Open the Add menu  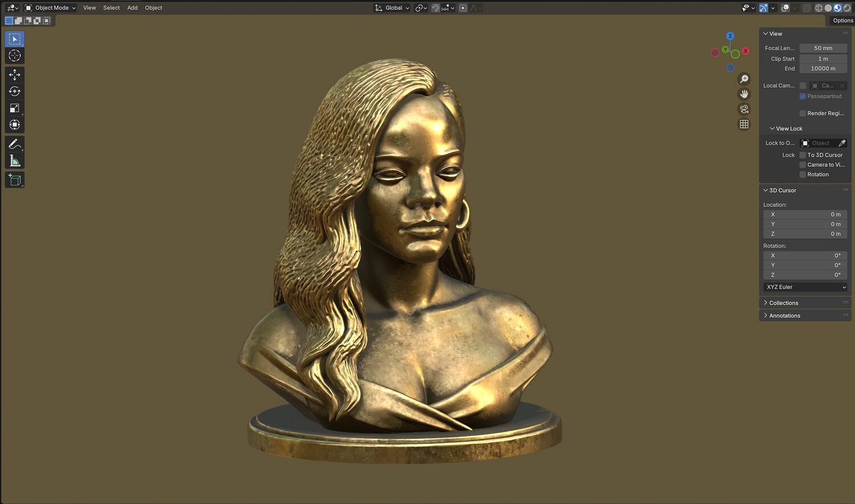coord(132,8)
